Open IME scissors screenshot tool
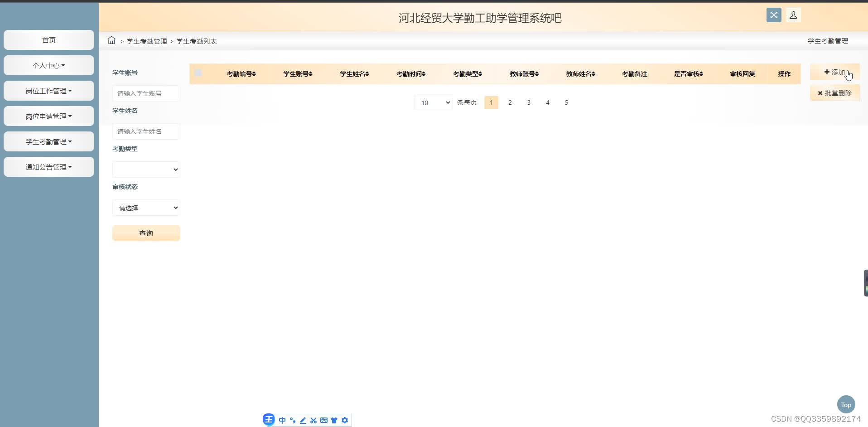Screen dimensions: 868x427 click(313, 420)
